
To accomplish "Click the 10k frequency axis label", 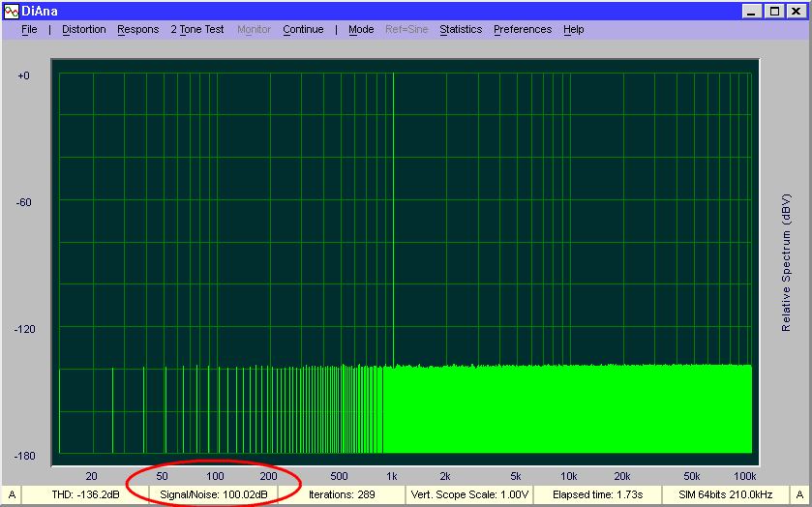I will [x=569, y=476].
